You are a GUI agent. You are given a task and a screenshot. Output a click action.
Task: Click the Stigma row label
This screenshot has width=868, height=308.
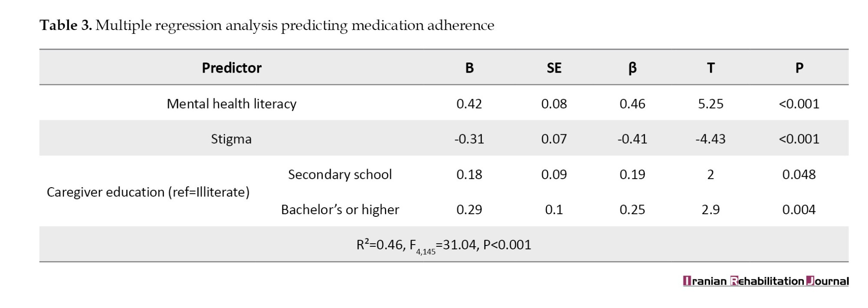point(231,139)
